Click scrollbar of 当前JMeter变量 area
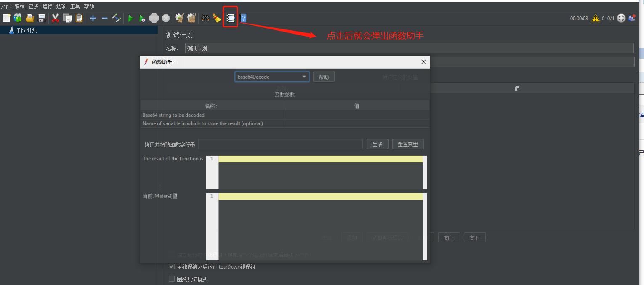Viewport: 644px width, 285px height. pos(425,226)
